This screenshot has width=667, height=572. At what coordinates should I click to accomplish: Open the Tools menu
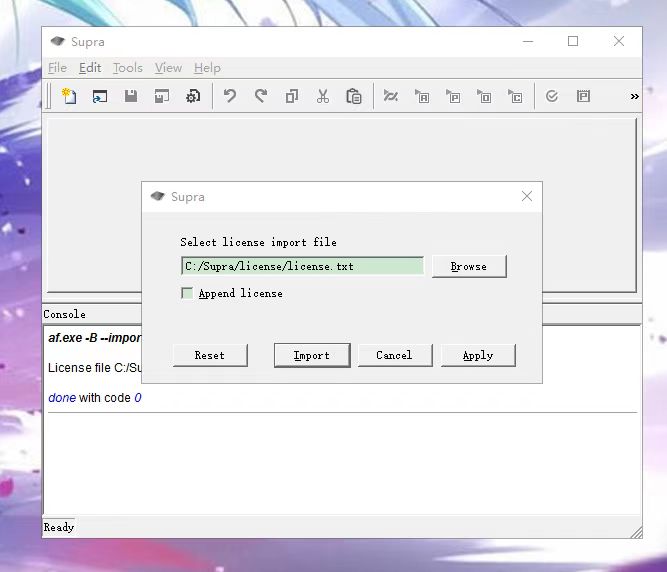128,68
